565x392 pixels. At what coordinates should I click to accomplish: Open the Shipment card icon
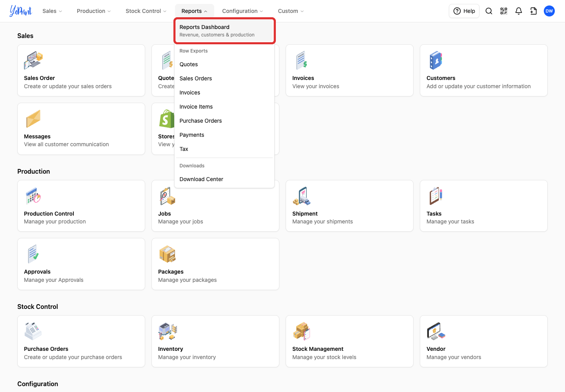point(302,196)
